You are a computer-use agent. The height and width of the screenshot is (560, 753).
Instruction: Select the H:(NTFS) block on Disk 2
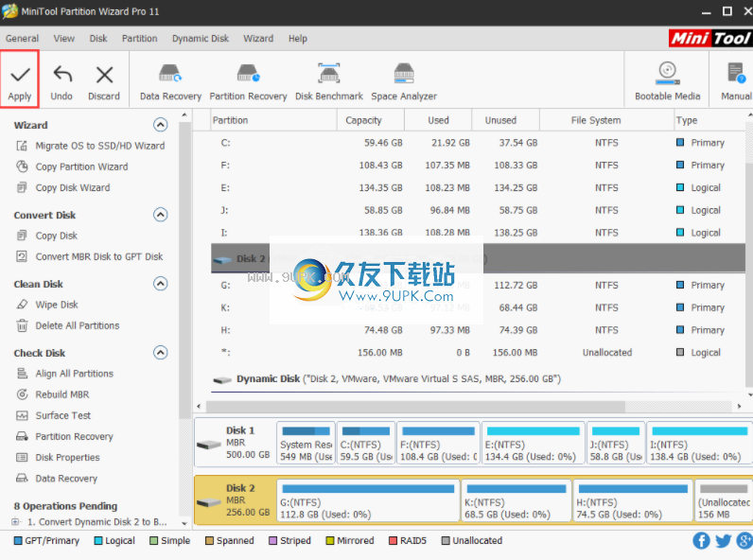point(633,501)
